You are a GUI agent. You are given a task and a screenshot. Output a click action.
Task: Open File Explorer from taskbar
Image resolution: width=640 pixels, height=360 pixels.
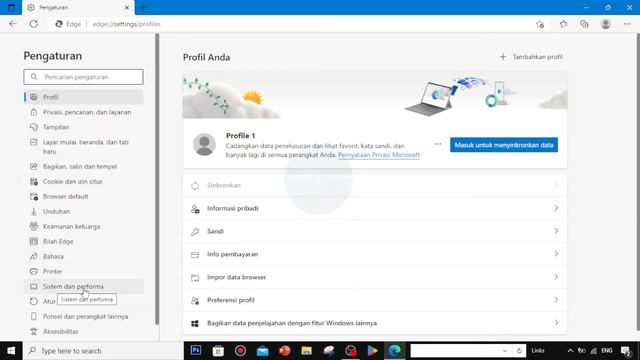click(x=307, y=351)
